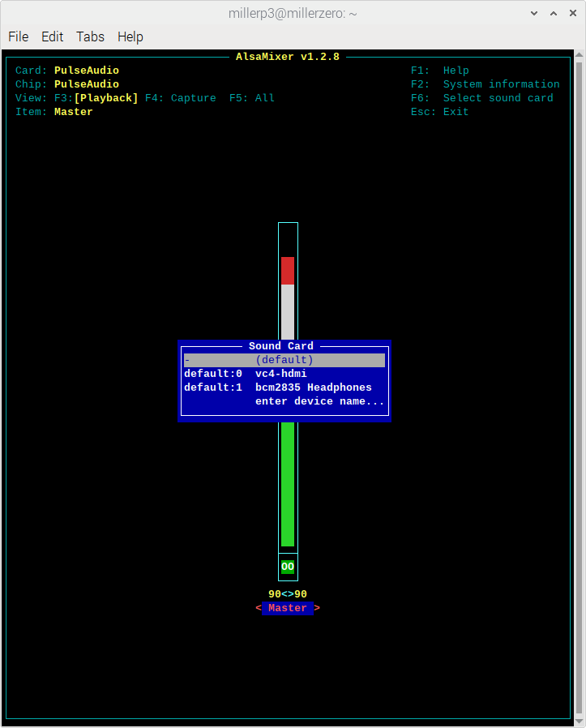The width and height of the screenshot is (586, 728).
Task: Open the Edit menu
Action: (x=52, y=36)
